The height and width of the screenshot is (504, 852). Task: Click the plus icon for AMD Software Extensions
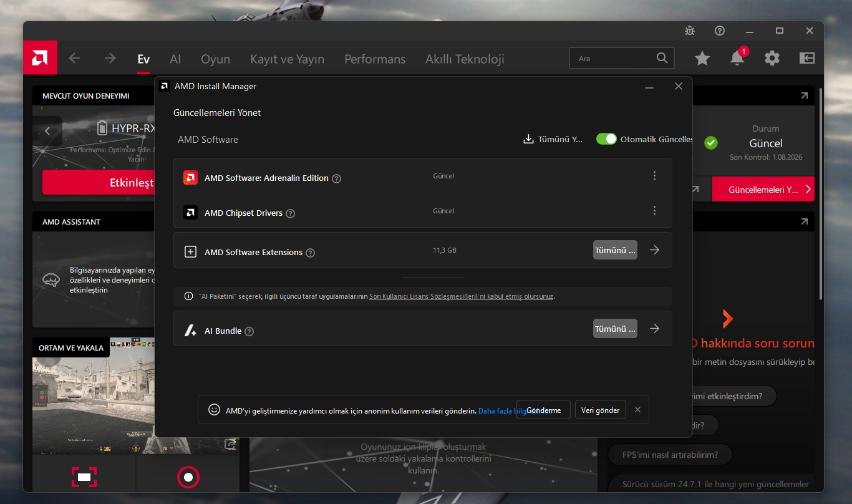coord(190,252)
